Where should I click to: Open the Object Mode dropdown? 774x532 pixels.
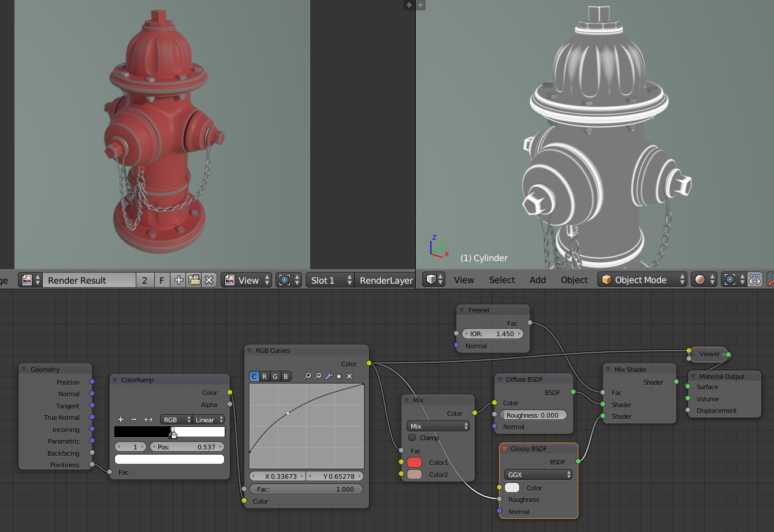pos(642,280)
